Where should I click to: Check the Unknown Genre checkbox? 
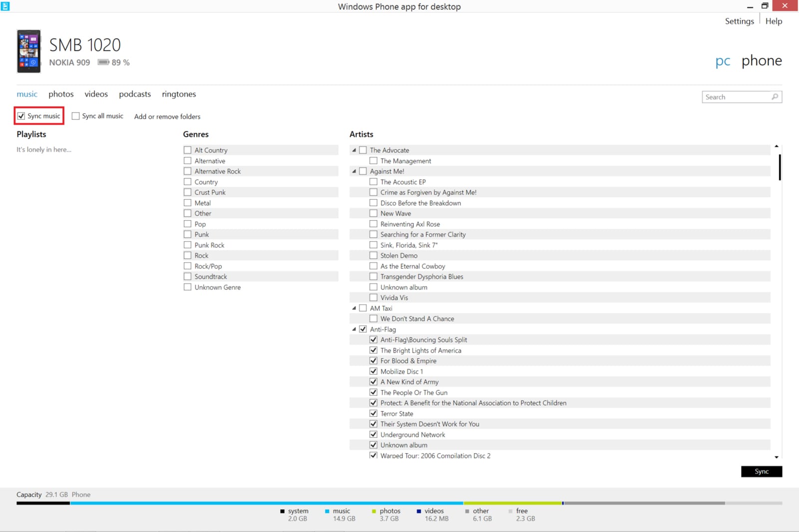click(187, 287)
